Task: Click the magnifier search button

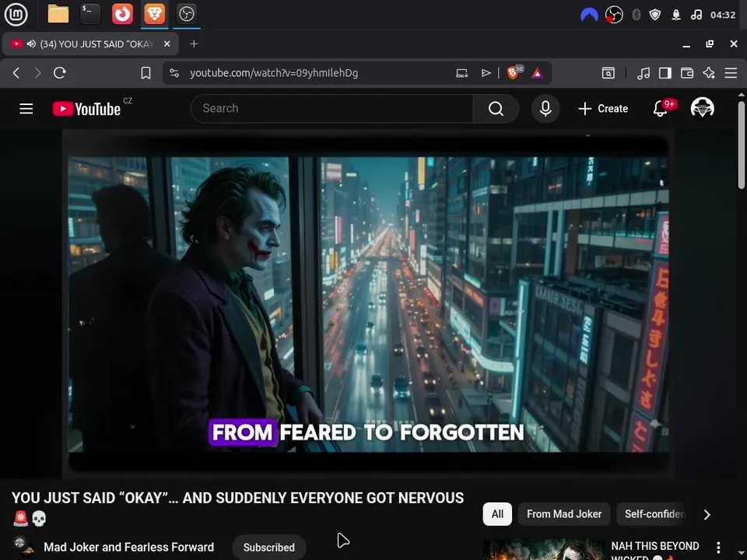Action: coord(496,109)
